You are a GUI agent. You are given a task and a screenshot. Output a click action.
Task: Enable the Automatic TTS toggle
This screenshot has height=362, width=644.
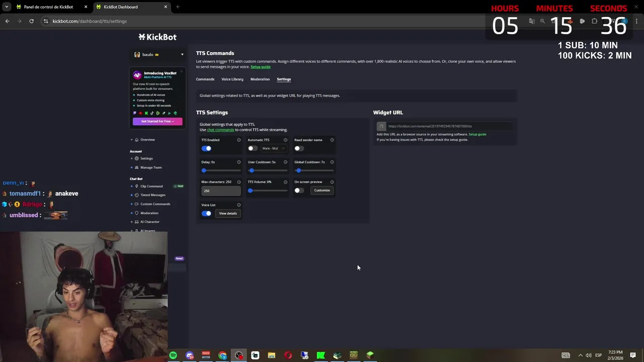pyautogui.click(x=253, y=148)
